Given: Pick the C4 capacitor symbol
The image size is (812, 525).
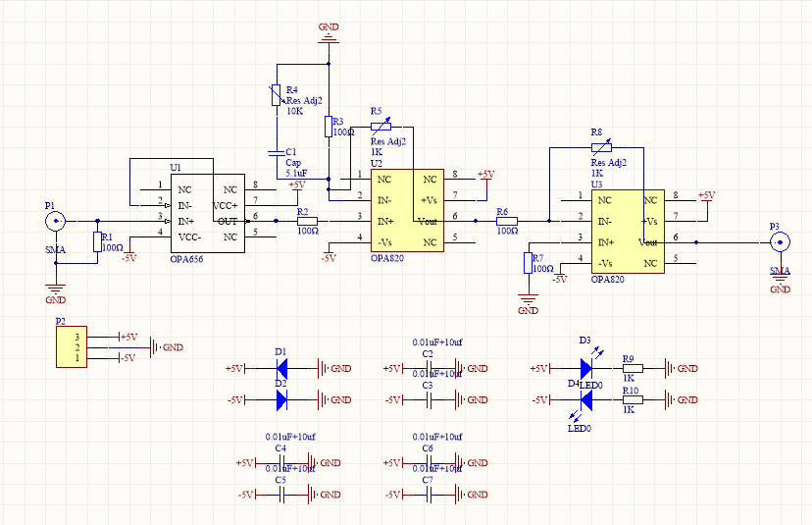Looking at the screenshot, I should pyautogui.click(x=281, y=463).
